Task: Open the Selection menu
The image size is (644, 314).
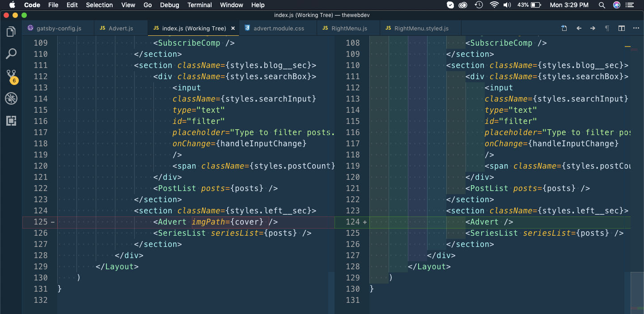Action: [99, 5]
